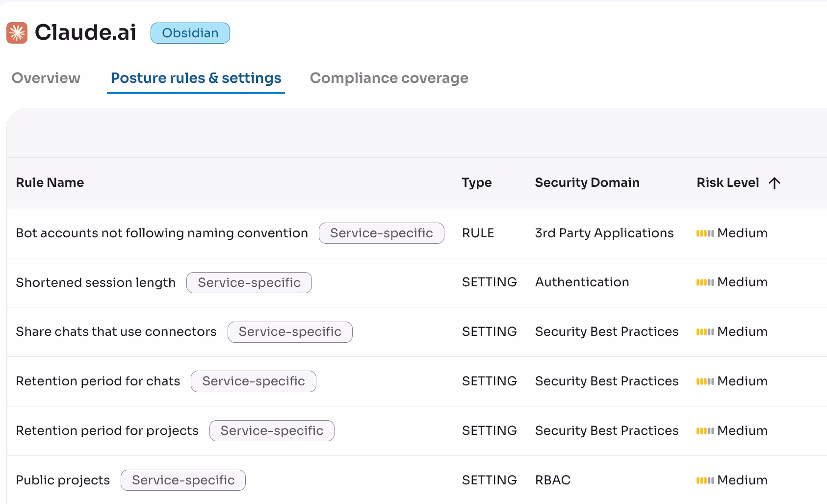Click SETTING type in Public projects row
827x504 pixels.
tap(490, 480)
